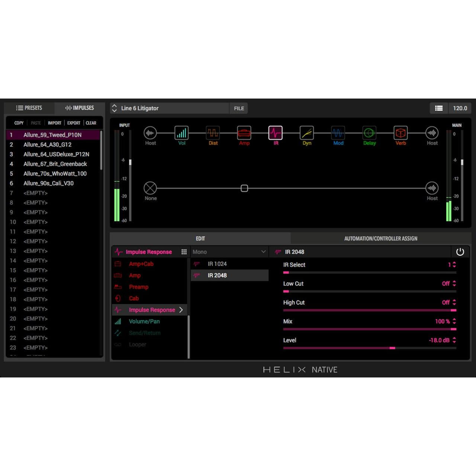Open the Distortion block settings
Viewport: 476px width, 476px height.
pos(213,133)
